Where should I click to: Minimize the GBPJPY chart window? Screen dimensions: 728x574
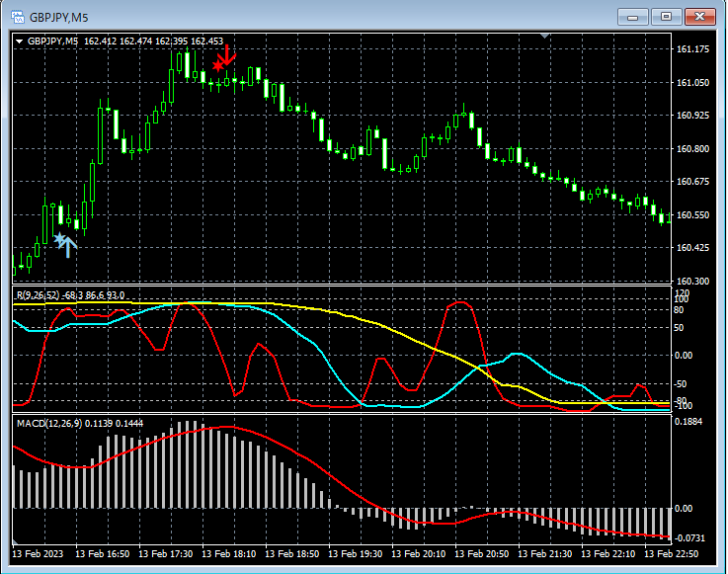633,17
